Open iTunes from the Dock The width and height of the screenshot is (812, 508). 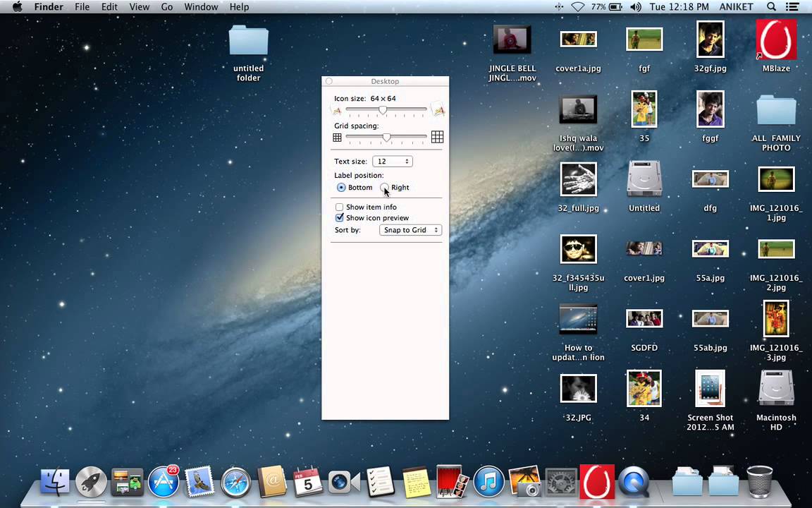coord(488,483)
